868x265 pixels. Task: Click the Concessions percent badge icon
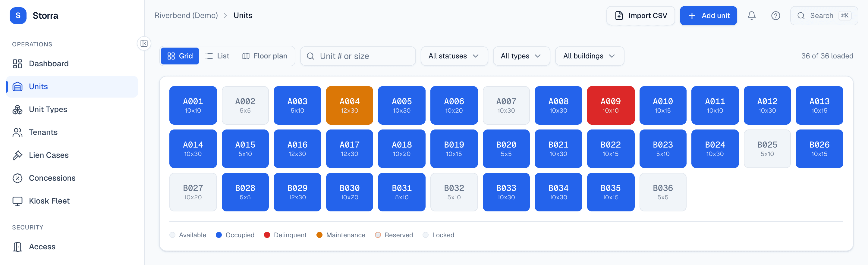(17, 178)
